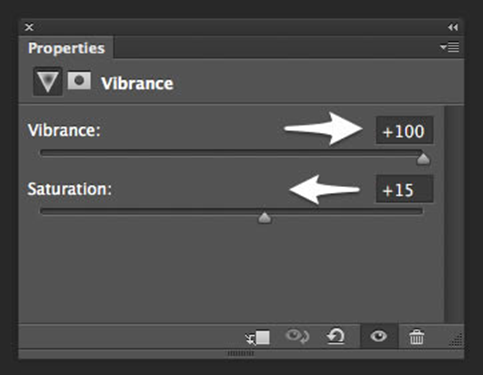
Task: Click the panel bottom resize grip
Action: click(241, 353)
